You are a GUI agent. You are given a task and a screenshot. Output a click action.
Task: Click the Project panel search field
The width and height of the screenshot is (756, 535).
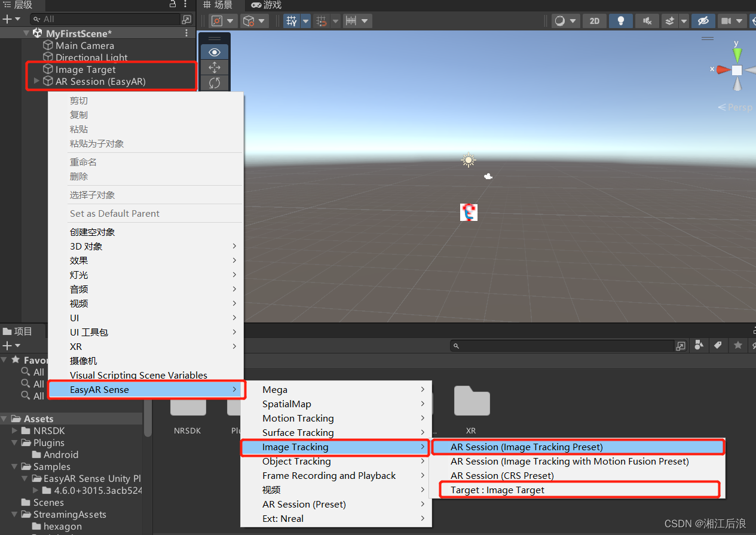click(x=562, y=346)
